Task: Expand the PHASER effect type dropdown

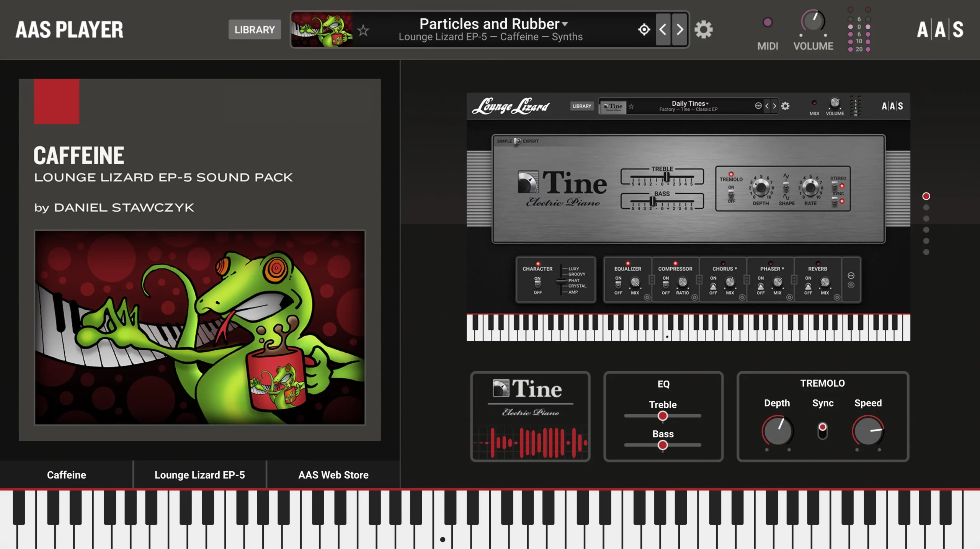Action: [x=772, y=269]
